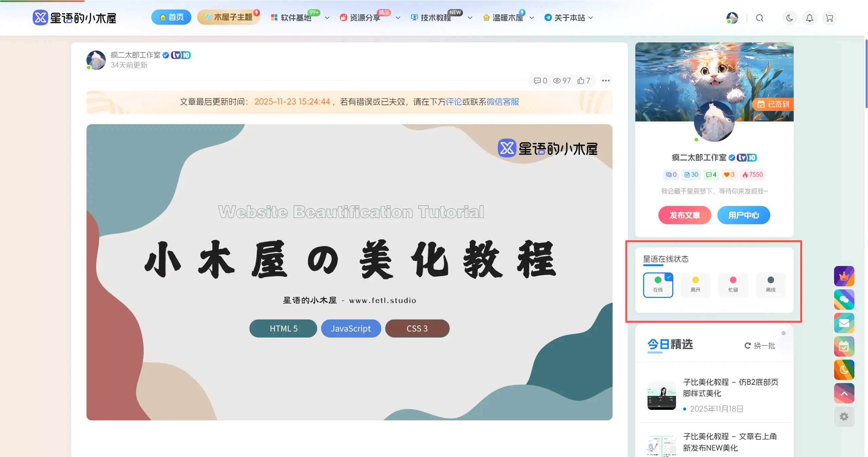Viewport: 868px width, 457px height.
Task: Click the notification bell icon
Action: [x=809, y=18]
